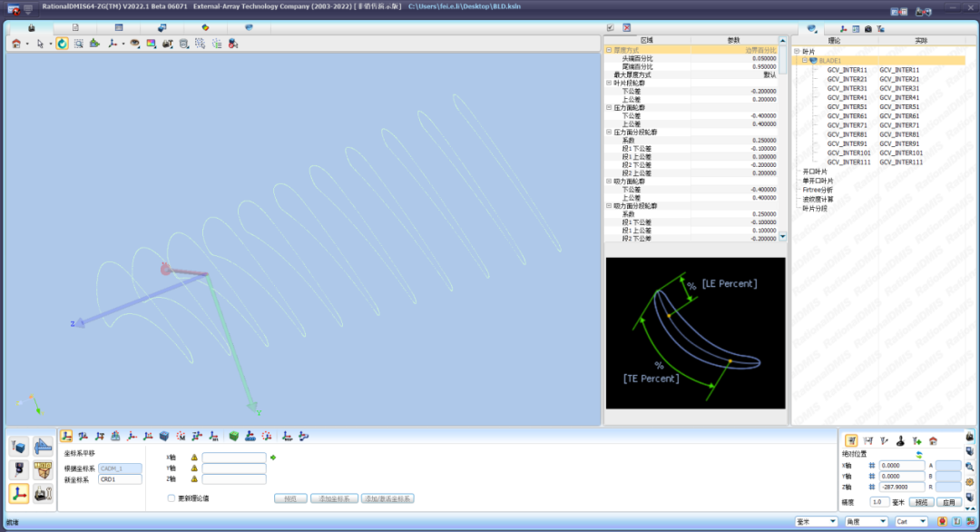The width and height of the screenshot is (980, 532).
Task: Switch to the second document tab at top
Action: 75,28
